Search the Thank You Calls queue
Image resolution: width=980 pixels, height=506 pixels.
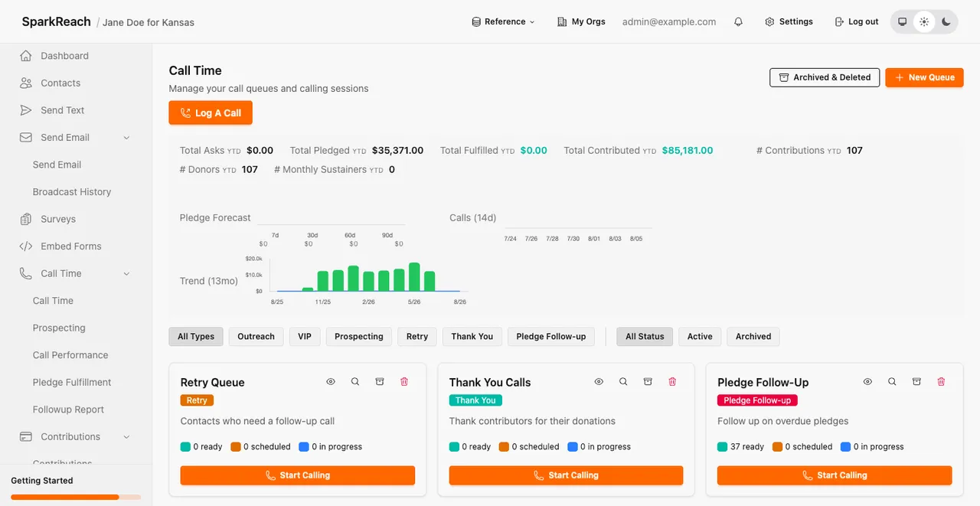623,381
